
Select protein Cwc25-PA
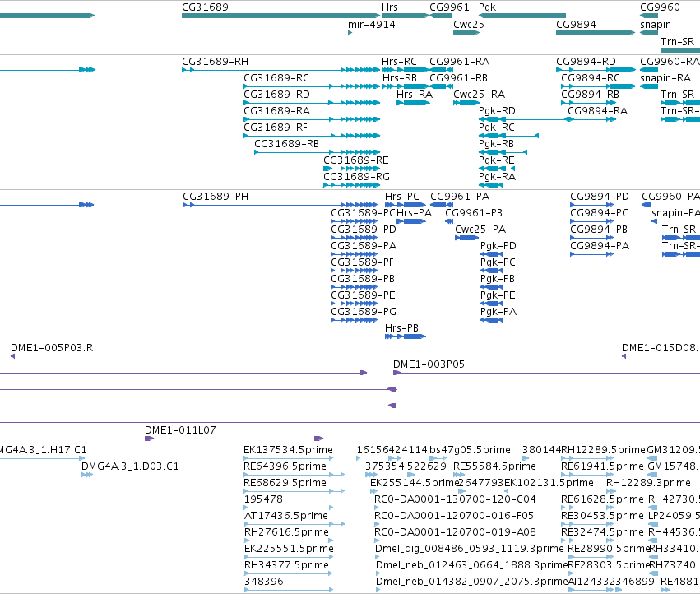(x=466, y=238)
